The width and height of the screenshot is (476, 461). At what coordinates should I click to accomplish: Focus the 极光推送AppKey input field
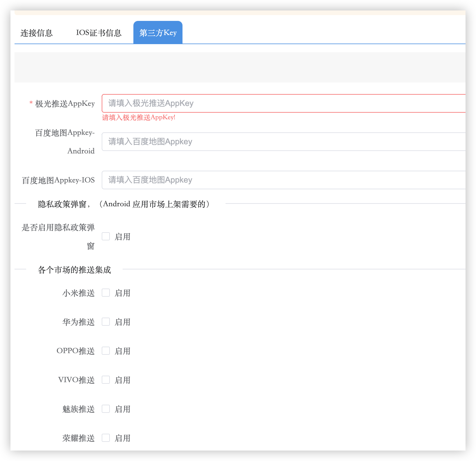click(283, 103)
